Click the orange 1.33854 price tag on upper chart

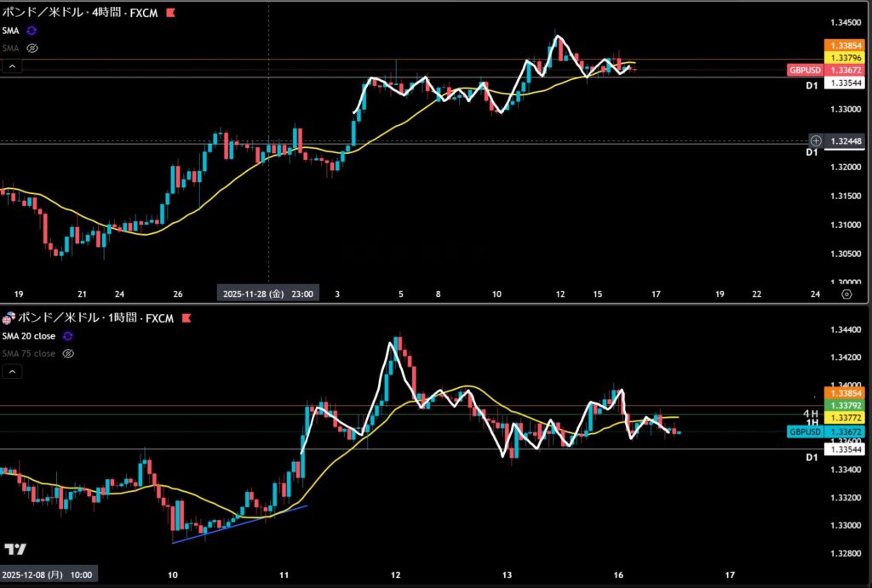click(x=844, y=45)
